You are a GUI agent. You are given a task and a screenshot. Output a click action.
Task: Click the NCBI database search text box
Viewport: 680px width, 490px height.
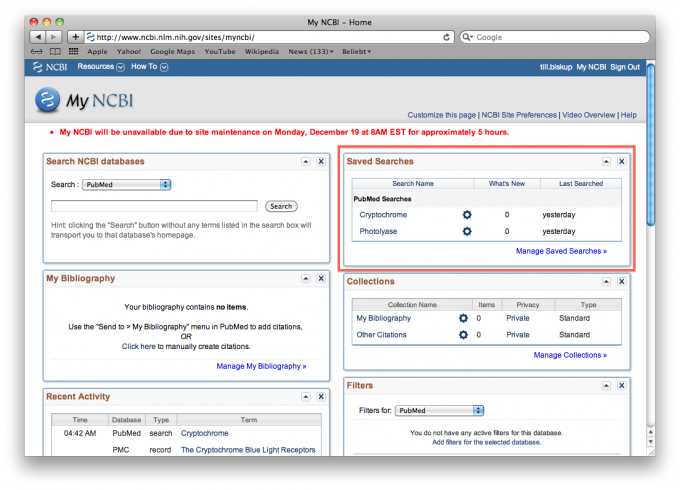154,206
